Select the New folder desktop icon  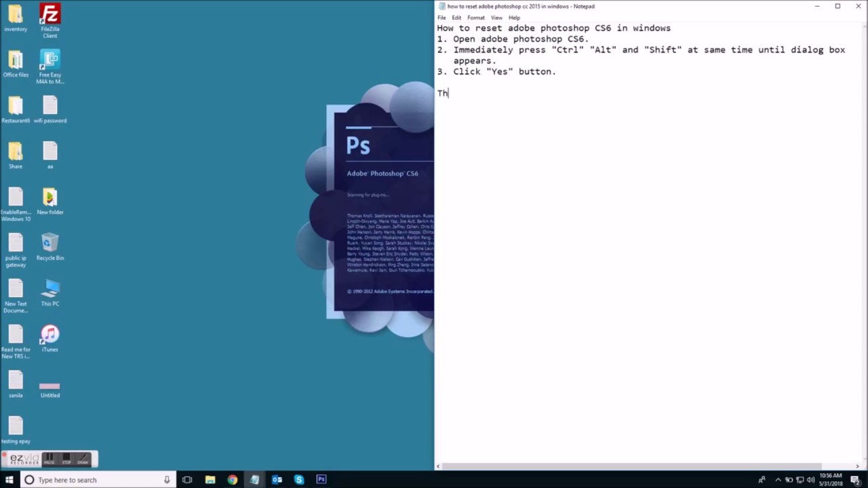point(50,201)
